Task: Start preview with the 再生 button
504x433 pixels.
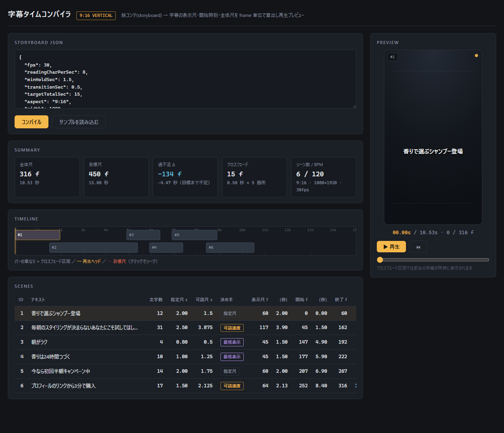Action: (391, 247)
